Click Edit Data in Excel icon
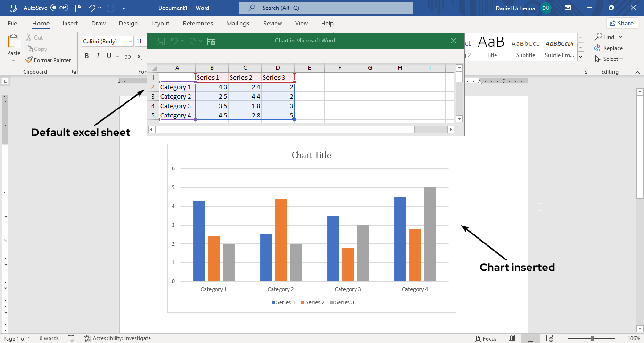644x343 pixels. pos(211,42)
